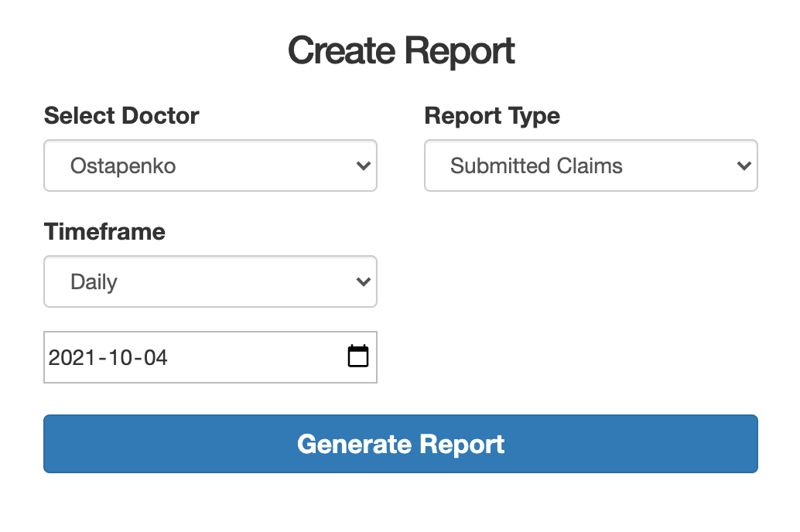
Task: Click the Report Type label
Action: tap(492, 116)
